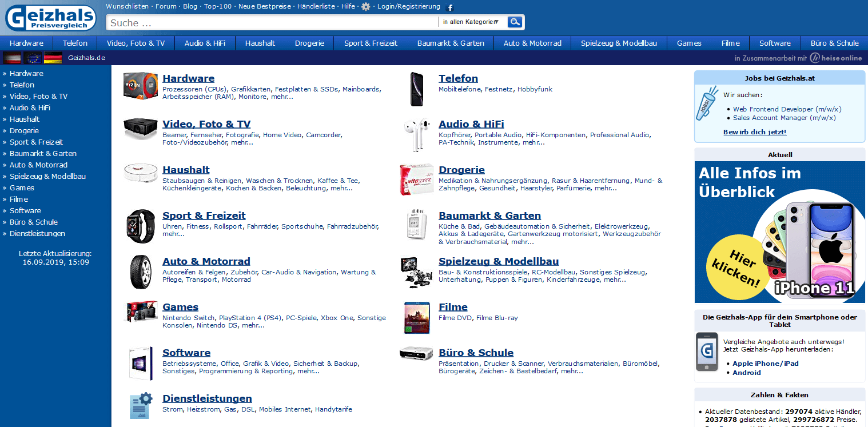Expand Haushalt 'mehr...' link
Screen dimensions: 868x427
pyautogui.click(x=341, y=189)
